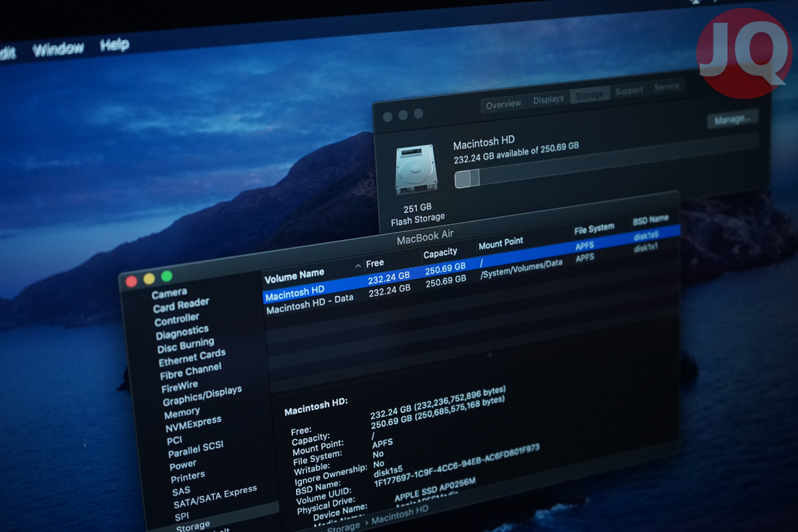The width and height of the screenshot is (798, 532).
Task: Open Diagnostics in the sidebar
Action: point(182,332)
